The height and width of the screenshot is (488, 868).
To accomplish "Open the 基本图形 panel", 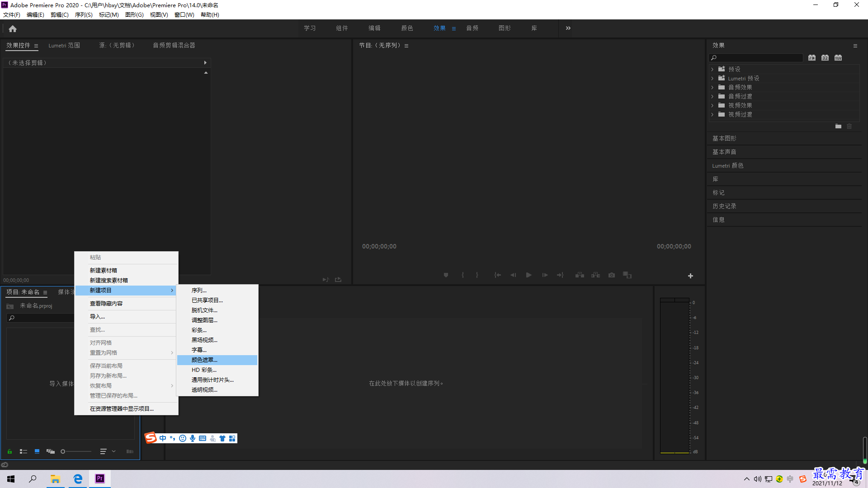I will [x=724, y=138].
